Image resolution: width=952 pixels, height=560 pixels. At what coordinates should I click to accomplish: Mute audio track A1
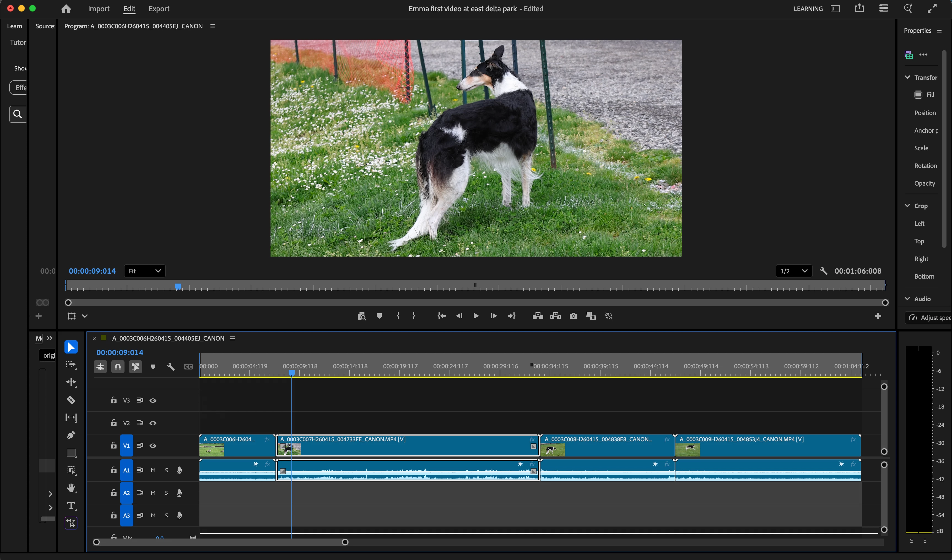153,470
